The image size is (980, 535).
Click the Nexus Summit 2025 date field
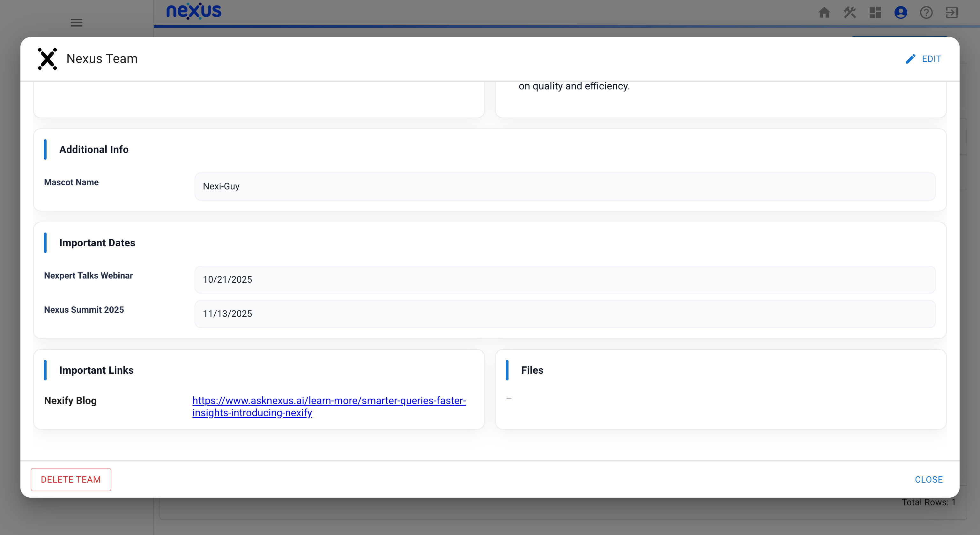click(x=565, y=314)
